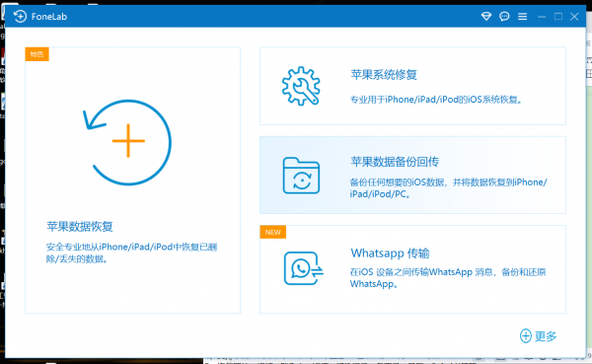The image size is (592, 364).
Task: Open the hamburger menu in title bar
Action: tap(523, 16)
